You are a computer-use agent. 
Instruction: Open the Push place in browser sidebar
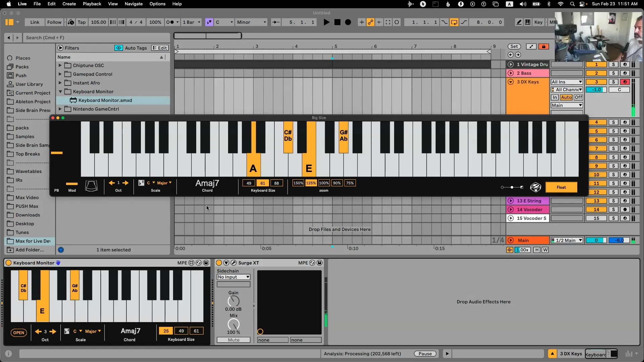point(21,75)
